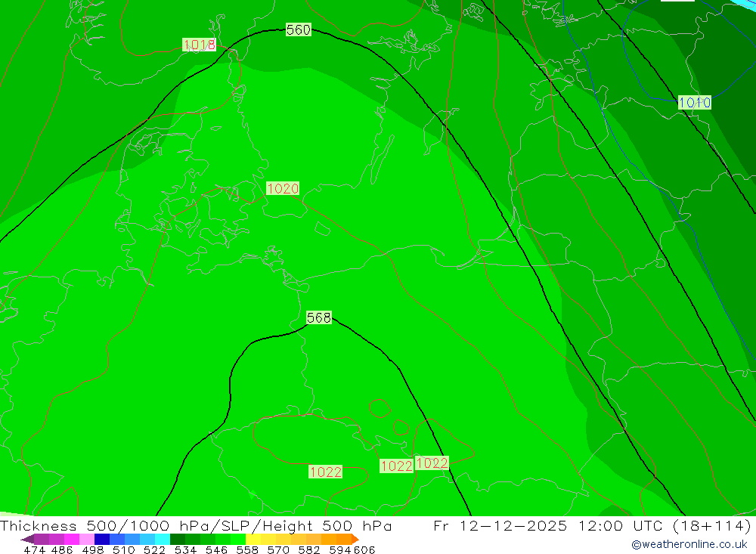The image size is (756, 554).
Task: Click the 510 legend value
Action: click(x=123, y=549)
